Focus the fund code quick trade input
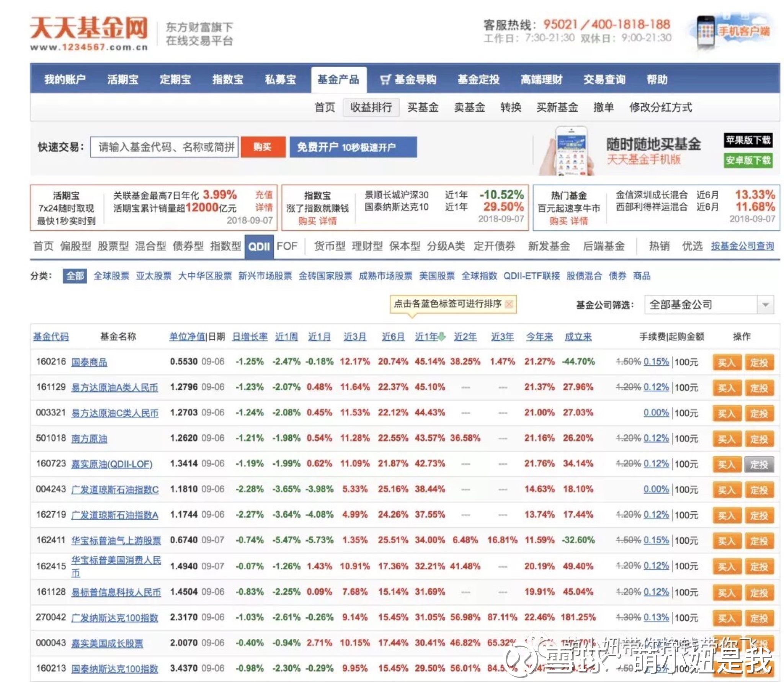 (x=164, y=147)
